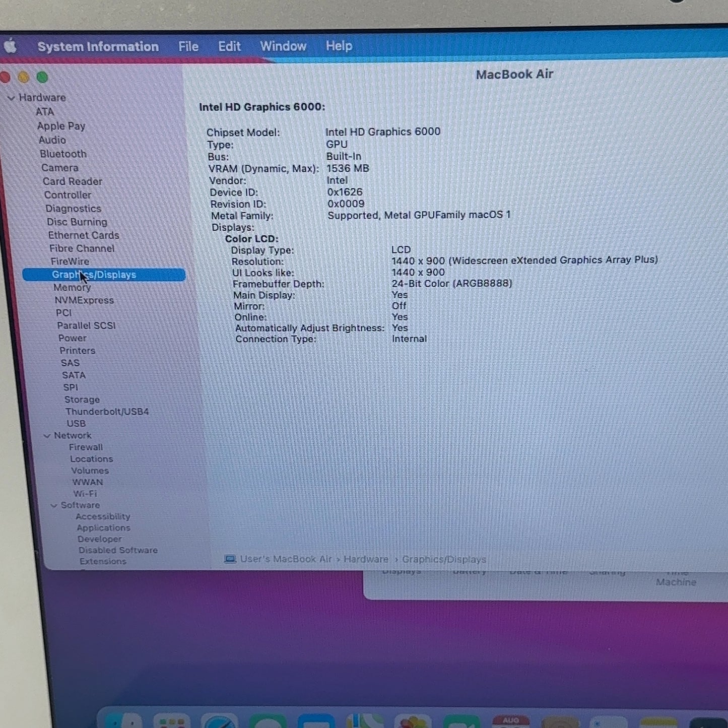This screenshot has width=728, height=728.
Task: Select Card Reader in the sidebar
Action: coord(73,181)
